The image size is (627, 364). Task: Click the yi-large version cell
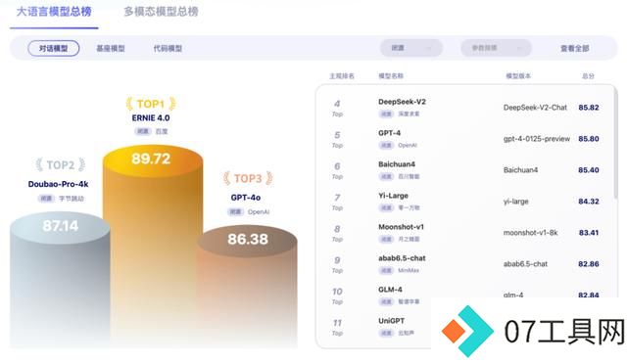coord(516,202)
